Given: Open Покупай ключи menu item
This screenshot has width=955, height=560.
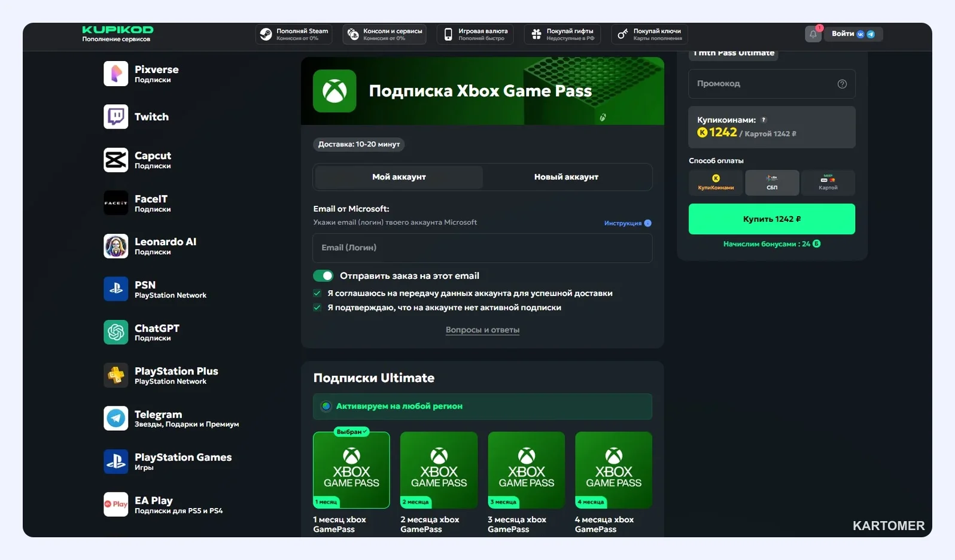Looking at the screenshot, I should click(x=650, y=34).
